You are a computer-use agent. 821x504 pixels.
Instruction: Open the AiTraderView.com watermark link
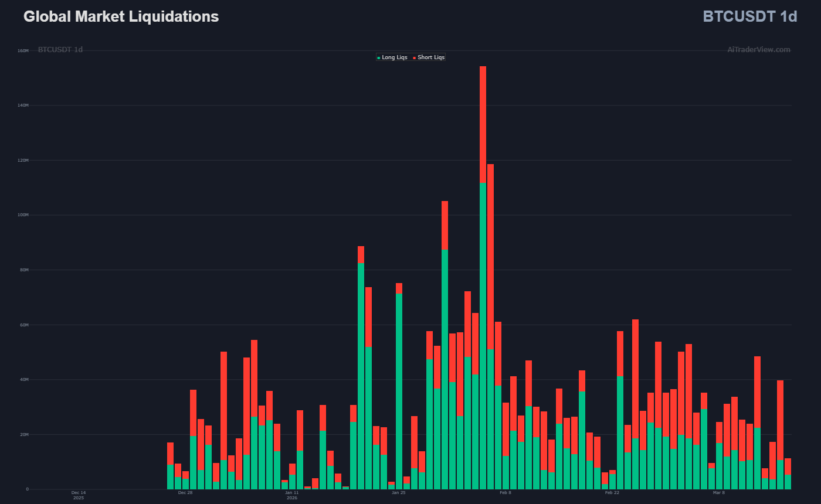pyautogui.click(x=758, y=50)
